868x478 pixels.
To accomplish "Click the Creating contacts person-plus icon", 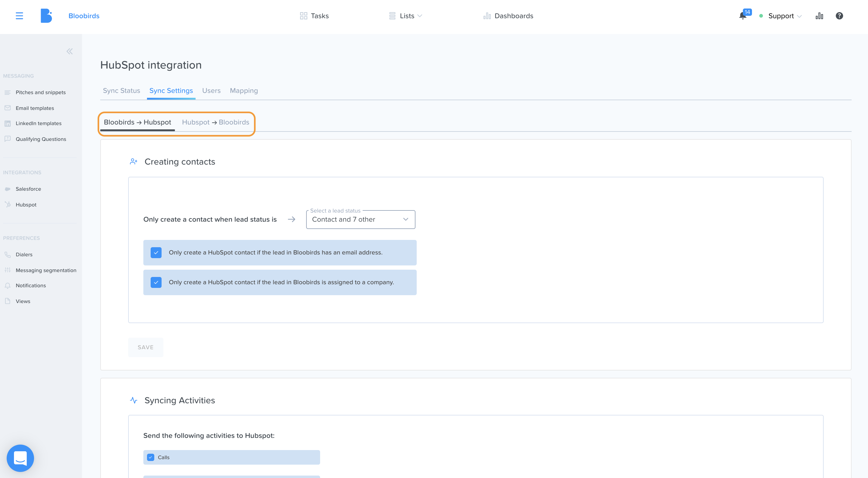I will [x=133, y=162].
